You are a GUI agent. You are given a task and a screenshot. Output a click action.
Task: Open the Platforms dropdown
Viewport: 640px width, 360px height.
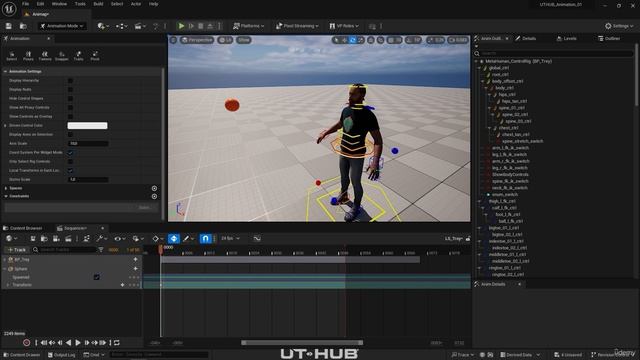point(249,26)
